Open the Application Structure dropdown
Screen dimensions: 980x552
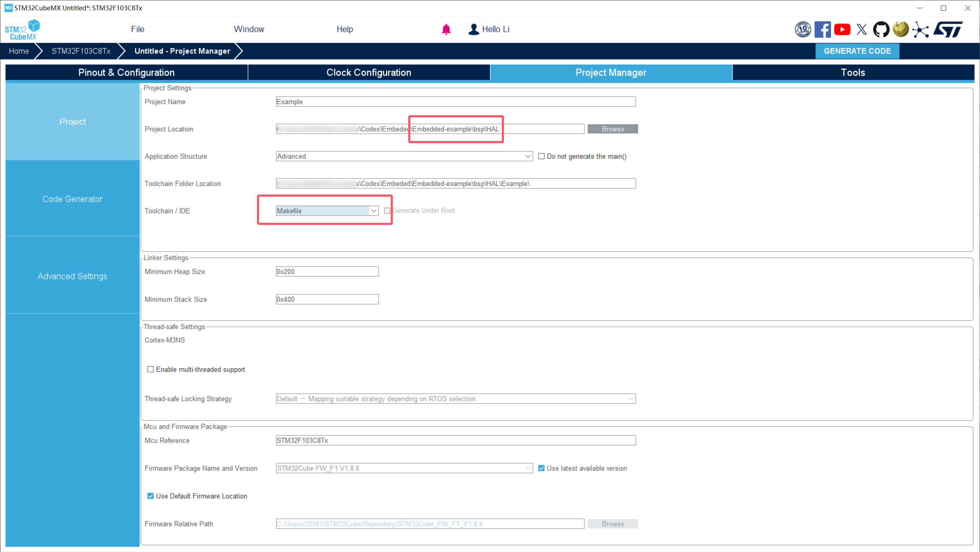click(x=404, y=156)
